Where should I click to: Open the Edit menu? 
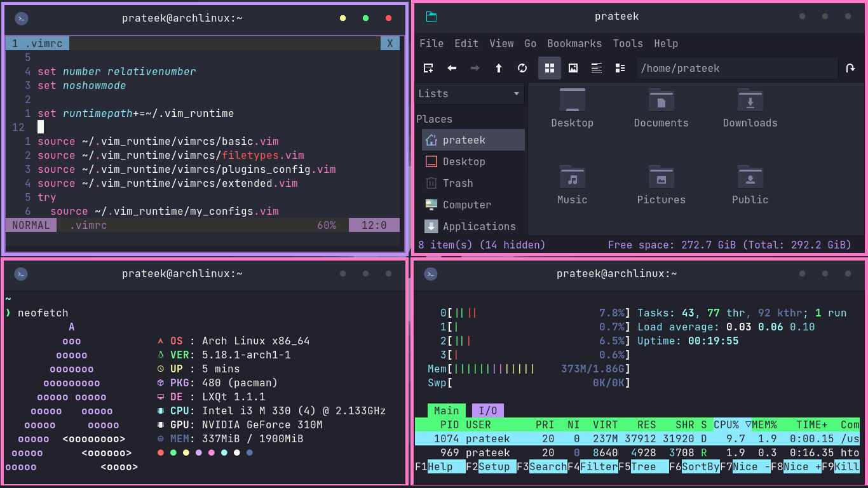(x=466, y=43)
